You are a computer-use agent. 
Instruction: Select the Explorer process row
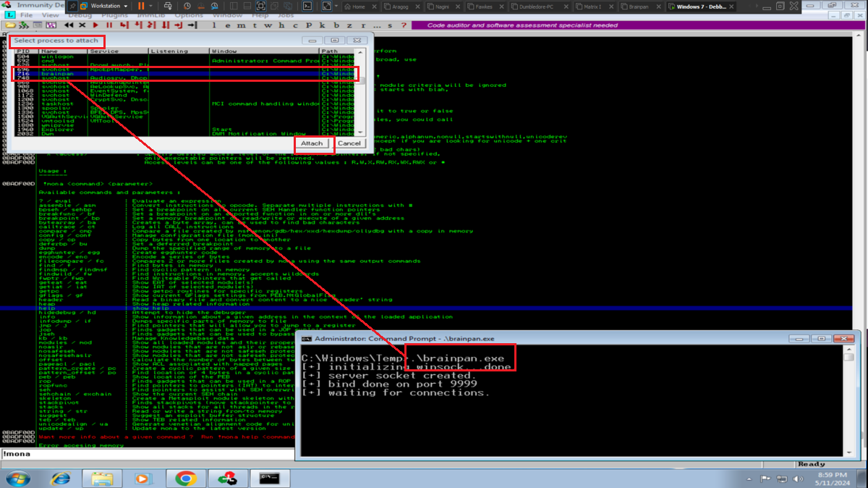pyautogui.click(x=185, y=130)
